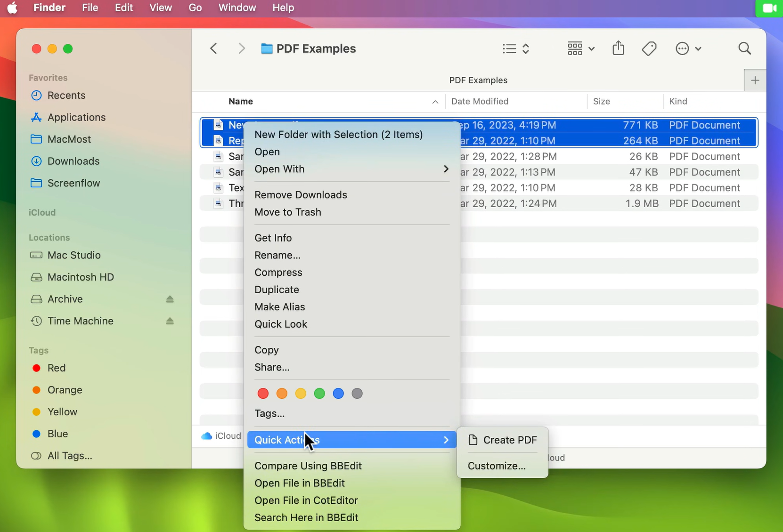Screen dimensions: 783x532
Task: Choose Open from the context menu
Action: [352, 152]
